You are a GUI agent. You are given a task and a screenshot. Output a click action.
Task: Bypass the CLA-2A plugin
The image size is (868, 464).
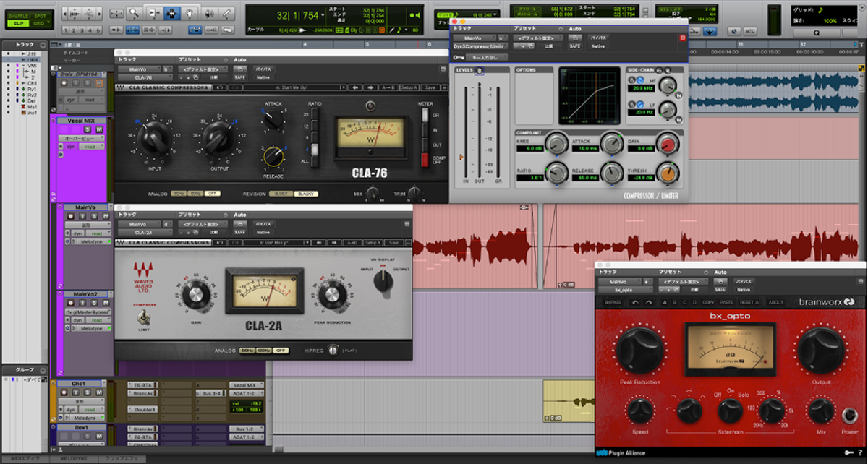[264, 224]
